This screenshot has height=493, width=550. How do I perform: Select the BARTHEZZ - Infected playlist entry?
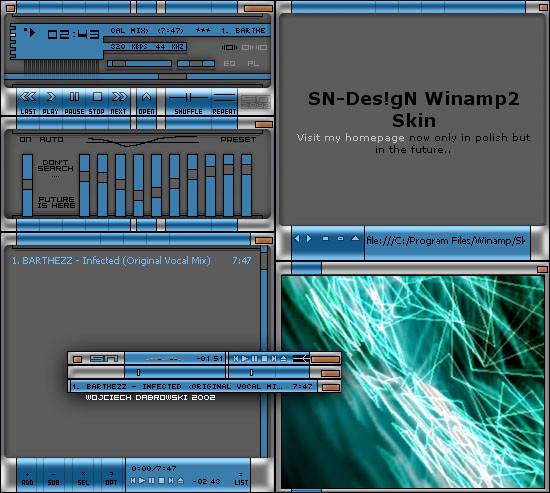132,261
